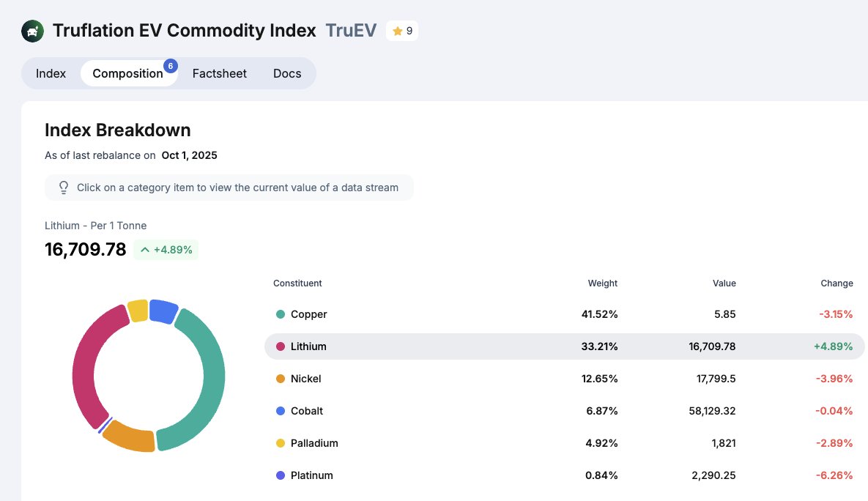Click Nickel value 17,799.5

pos(716,379)
